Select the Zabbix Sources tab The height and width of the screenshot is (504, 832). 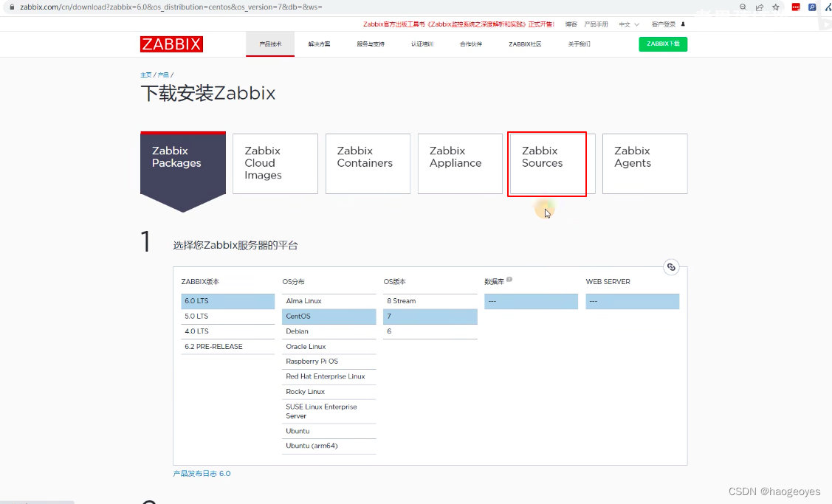(552, 163)
